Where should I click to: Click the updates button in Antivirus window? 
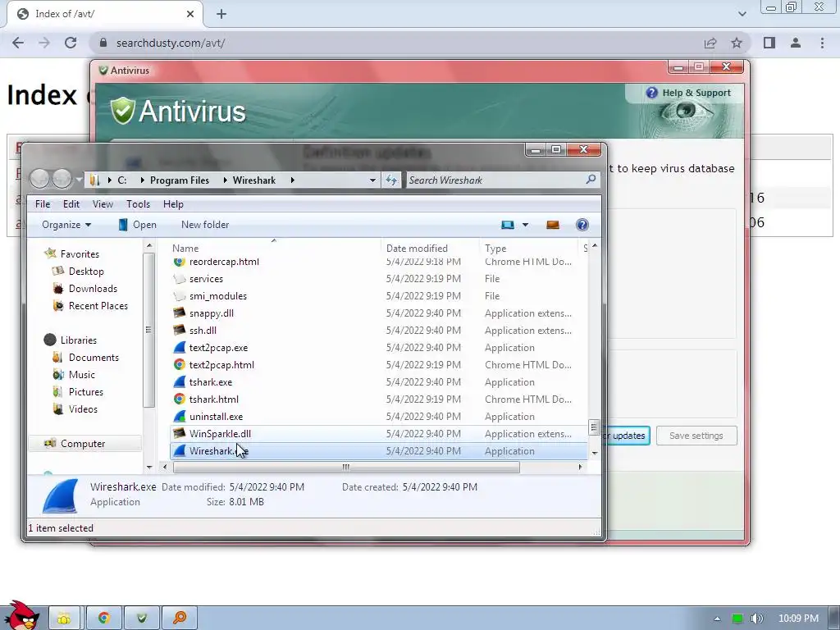pyautogui.click(x=627, y=436)
